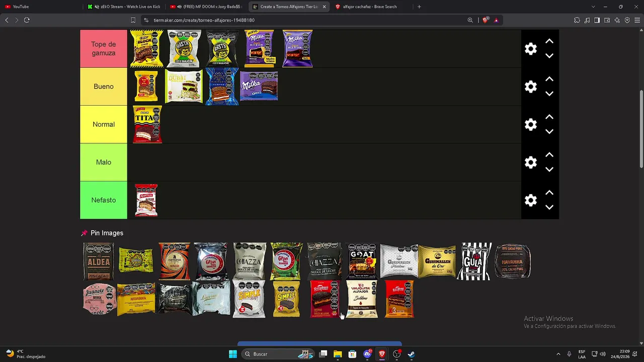Move Tope de gamuza row down

(x=549, y=56)
